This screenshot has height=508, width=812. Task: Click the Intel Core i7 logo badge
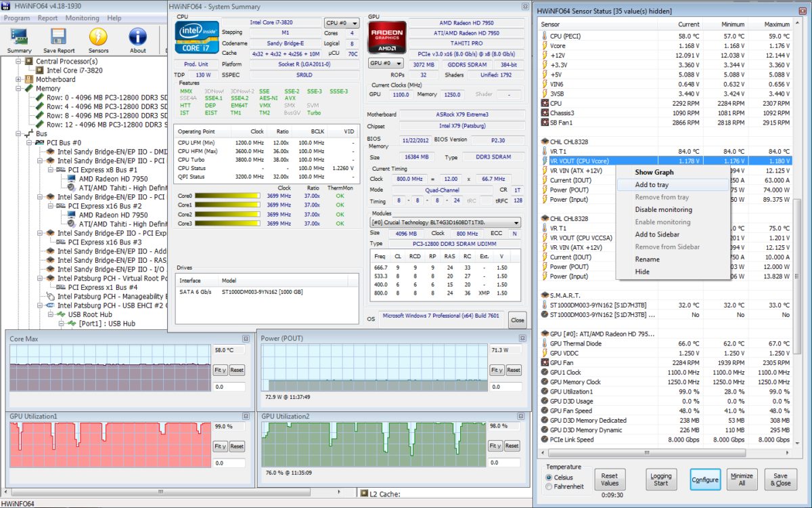tap(196, 37)
